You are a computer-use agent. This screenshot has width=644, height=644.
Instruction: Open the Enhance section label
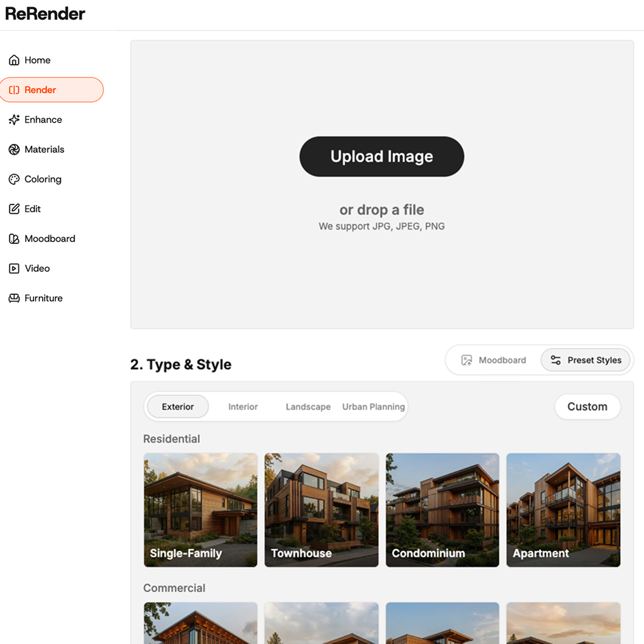tap(43, 119)
